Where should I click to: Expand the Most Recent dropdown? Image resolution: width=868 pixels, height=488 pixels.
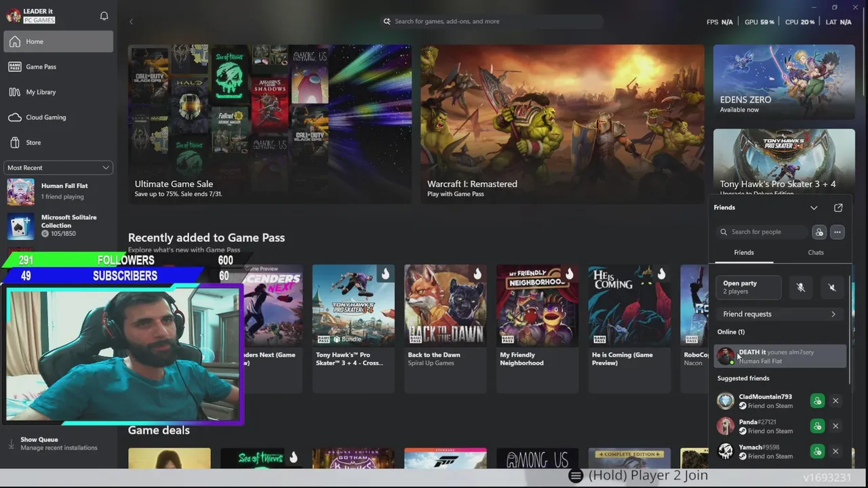click(x=58, y=167)
